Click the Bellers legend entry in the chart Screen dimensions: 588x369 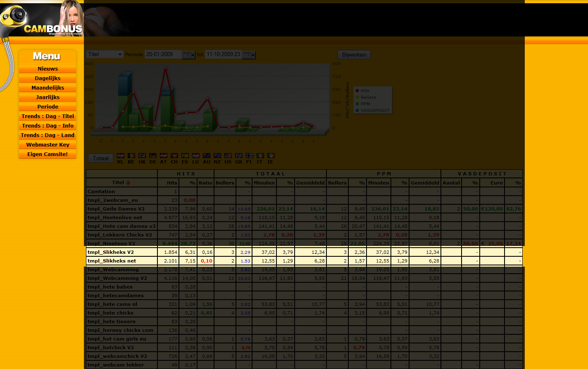click(366, 97)
